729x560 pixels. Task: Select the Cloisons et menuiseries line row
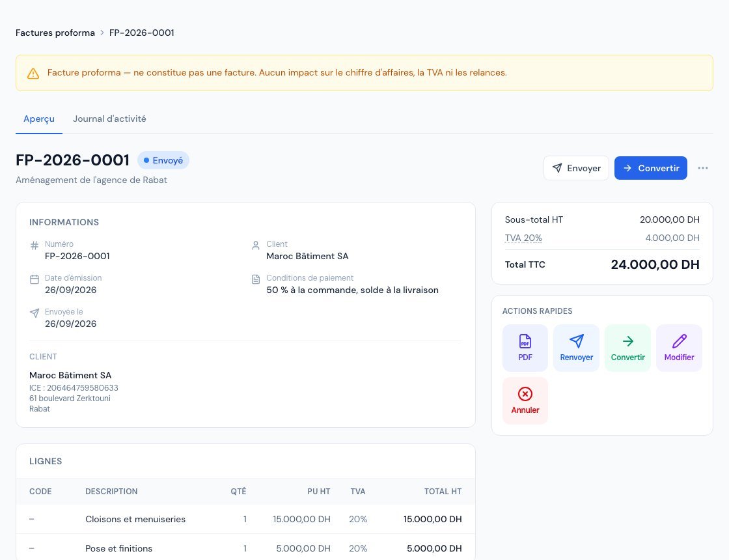point(245,519)
